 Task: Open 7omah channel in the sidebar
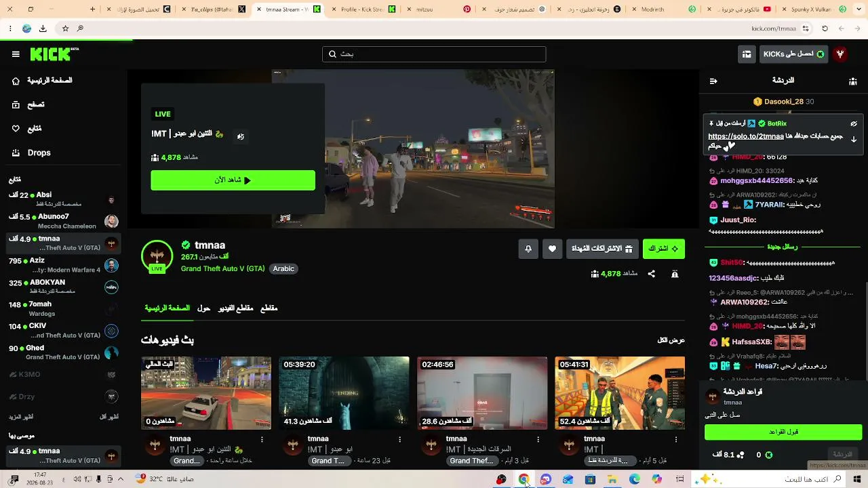click(64, 309)
